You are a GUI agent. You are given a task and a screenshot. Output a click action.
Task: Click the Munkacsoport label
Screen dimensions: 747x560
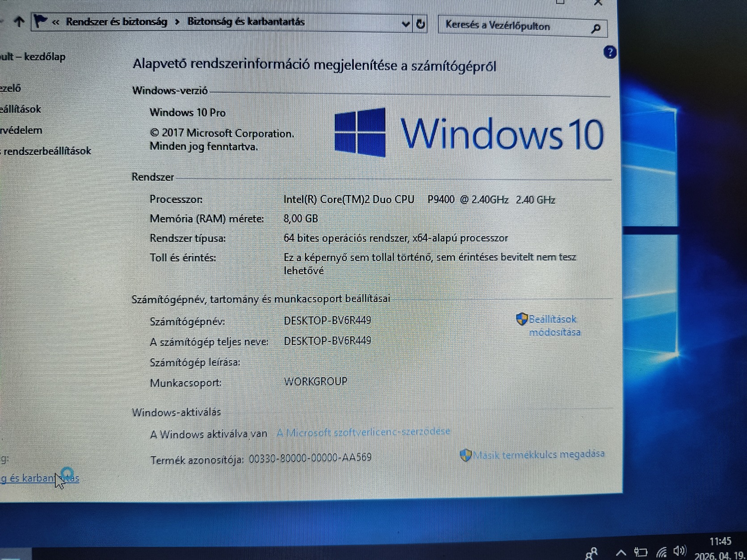click(x=186, y=383)
